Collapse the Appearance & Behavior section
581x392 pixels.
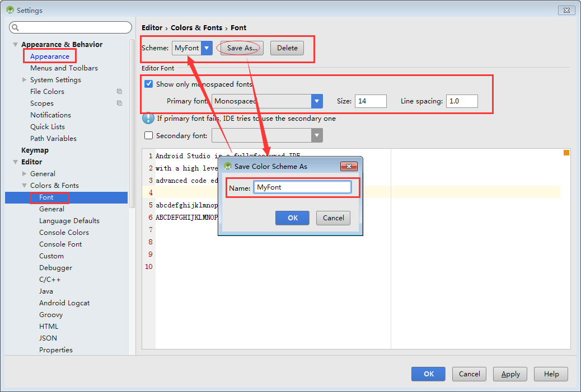14,44
